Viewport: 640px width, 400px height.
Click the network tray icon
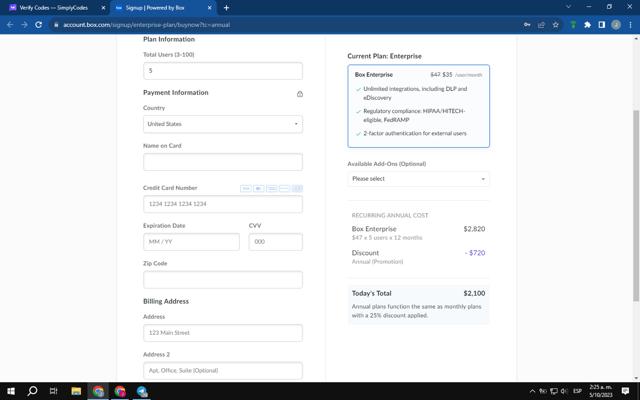pyautogui.click(x=554, y=391)
